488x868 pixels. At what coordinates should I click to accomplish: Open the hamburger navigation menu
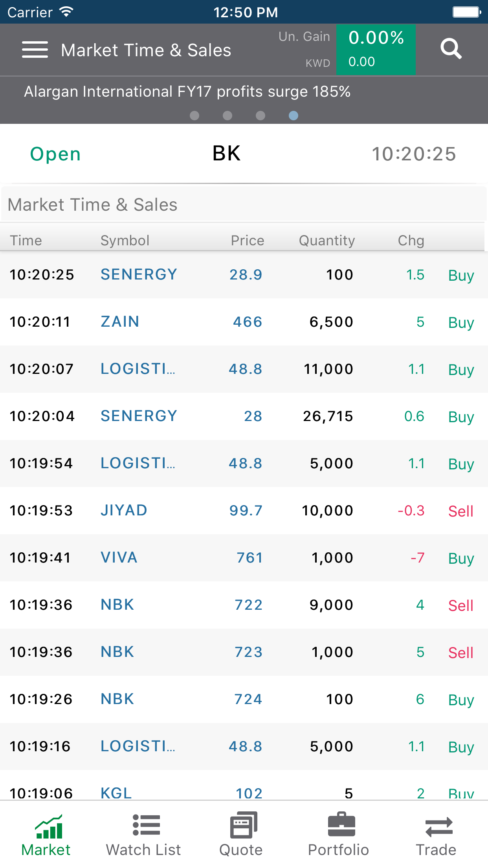tap(35, 50)
